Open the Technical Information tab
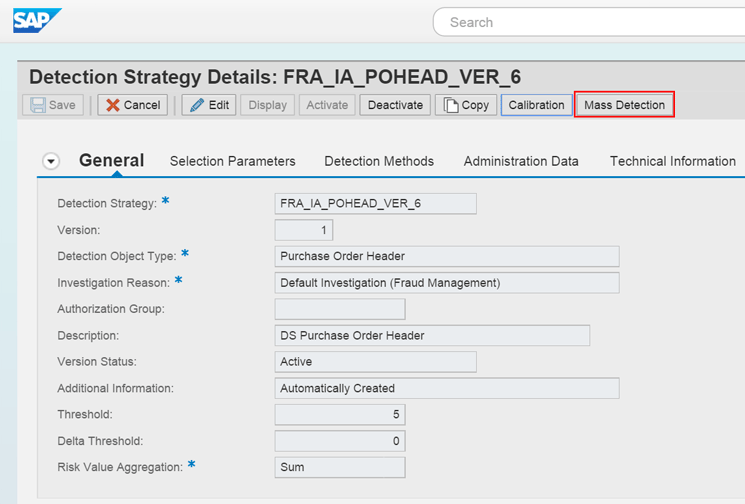The image size is (745, 504). point(673,162)
